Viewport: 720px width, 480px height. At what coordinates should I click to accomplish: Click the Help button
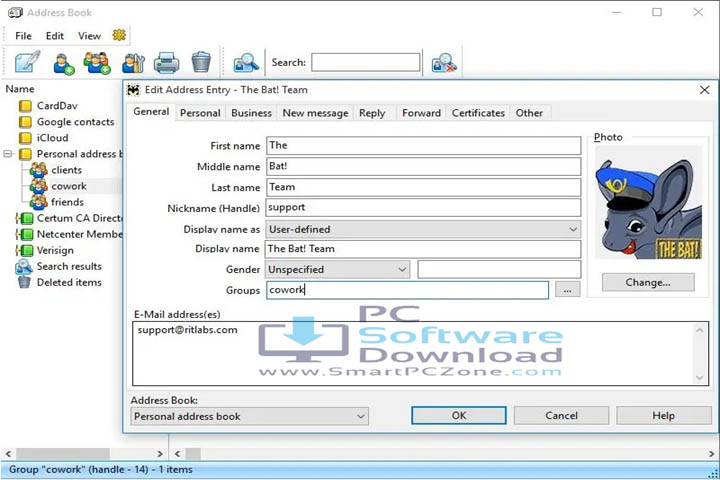click(664, 416)
